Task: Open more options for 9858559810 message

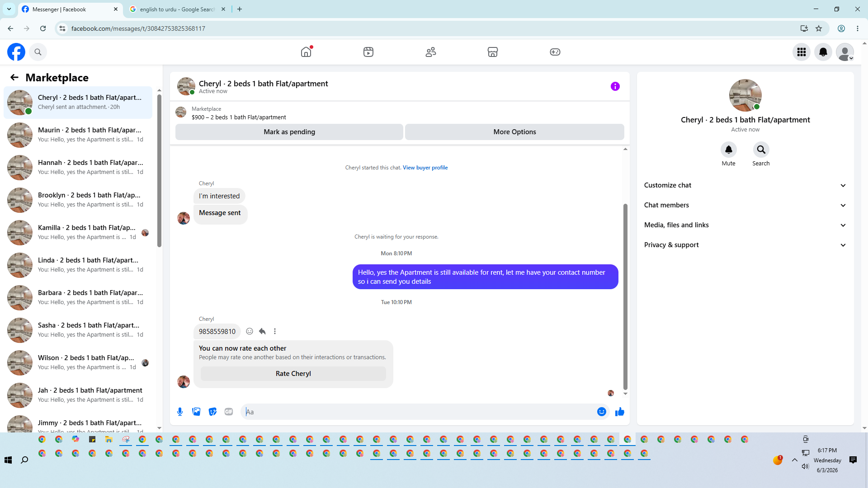Action: 275,331
